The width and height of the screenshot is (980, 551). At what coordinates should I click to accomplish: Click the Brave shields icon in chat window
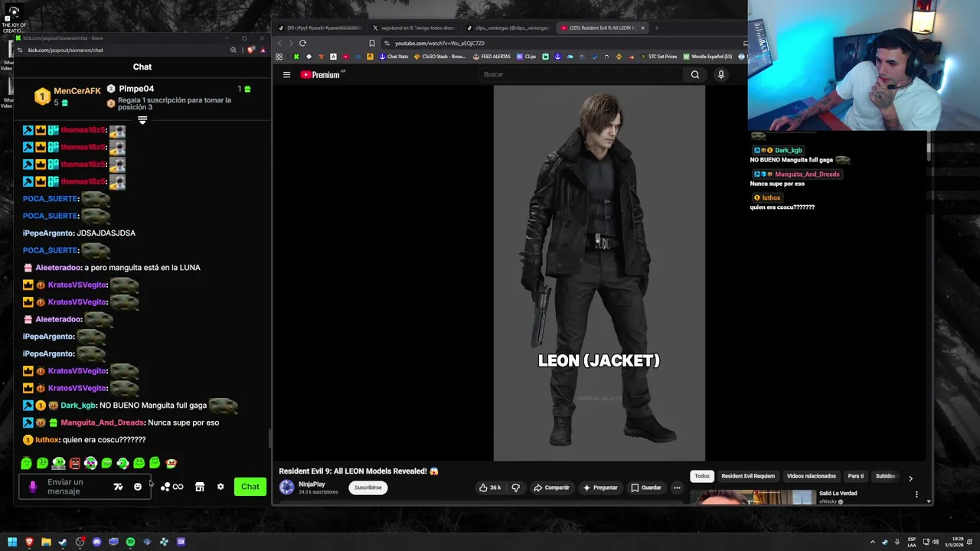(x=250, y=50)
